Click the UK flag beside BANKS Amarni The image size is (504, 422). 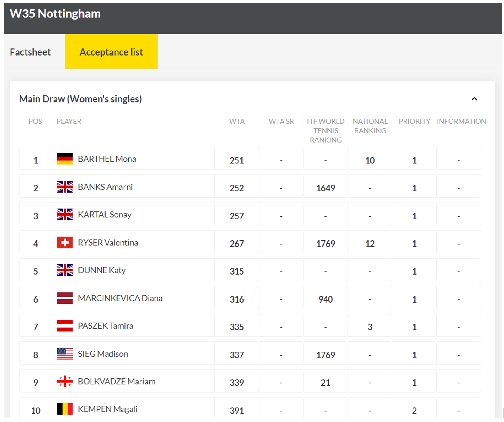[x=65, y=187]
